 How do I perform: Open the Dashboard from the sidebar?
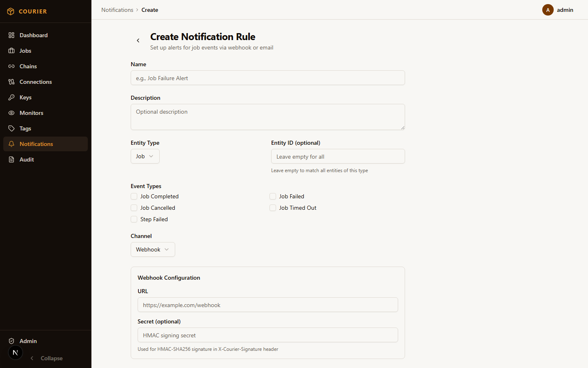(33, 35)
